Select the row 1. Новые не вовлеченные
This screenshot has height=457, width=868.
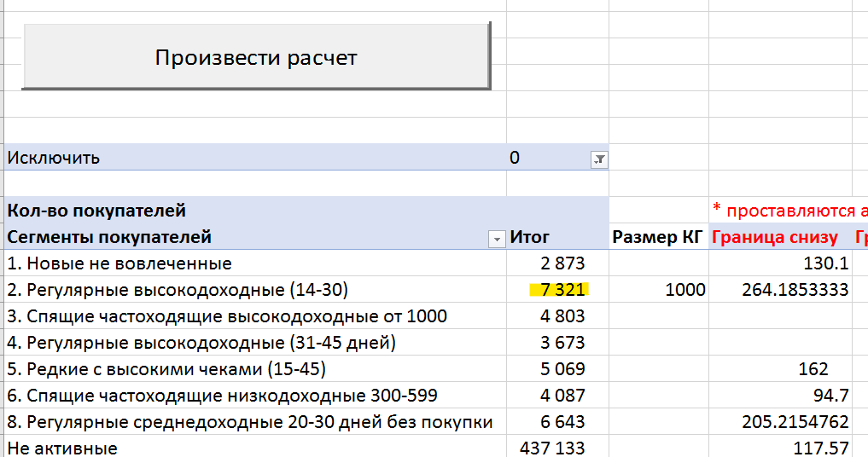click(119, 263)
